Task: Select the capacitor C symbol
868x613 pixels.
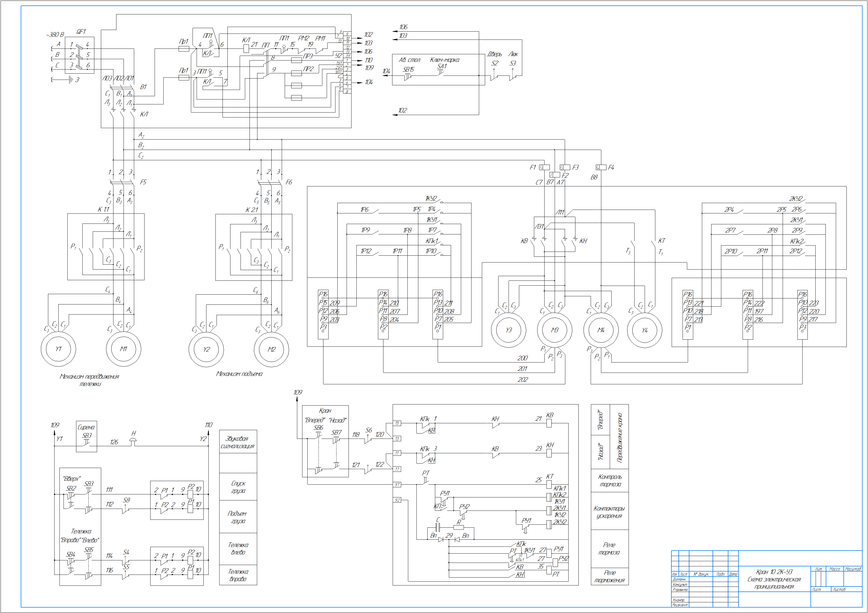Action: 438,527
